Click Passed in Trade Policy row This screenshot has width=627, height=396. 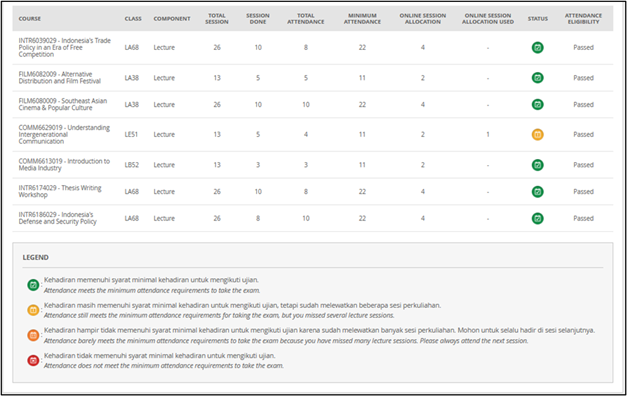tap(583, 48)
